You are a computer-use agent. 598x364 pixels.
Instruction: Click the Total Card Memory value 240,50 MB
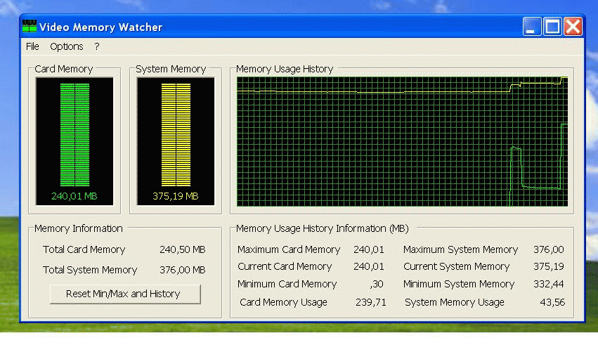pos(183,249)
